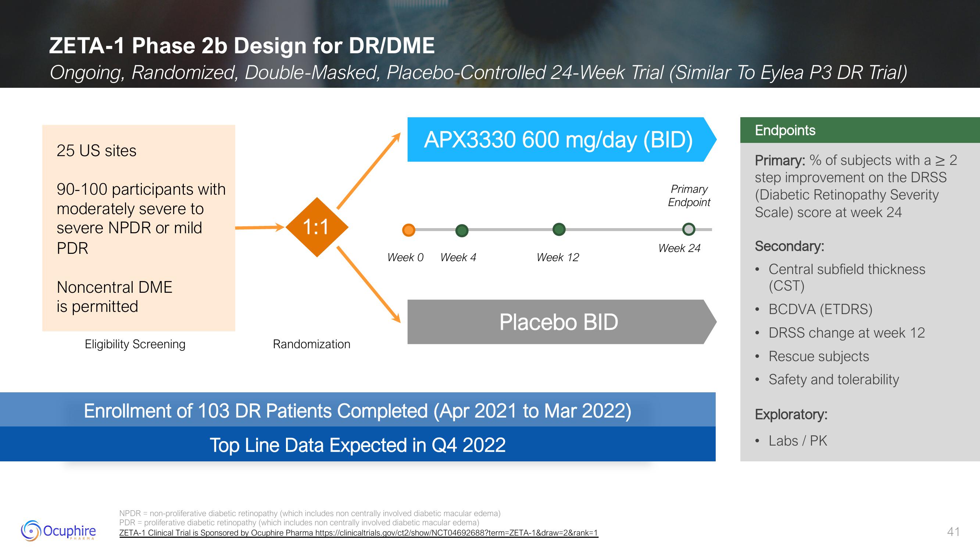The height and width of the screenshot is (551, 980).
Task: Select the Week 24 primary endpoint marker
Action: click(x=688, y=229)
